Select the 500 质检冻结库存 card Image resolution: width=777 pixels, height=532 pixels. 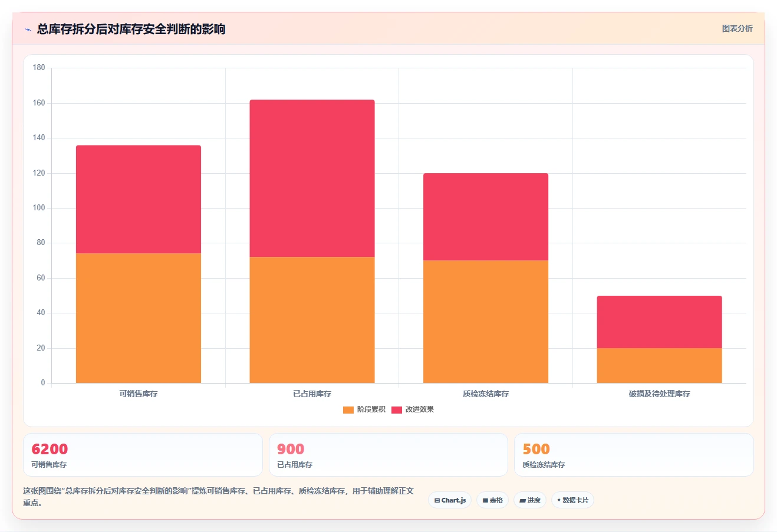[634, 455]
